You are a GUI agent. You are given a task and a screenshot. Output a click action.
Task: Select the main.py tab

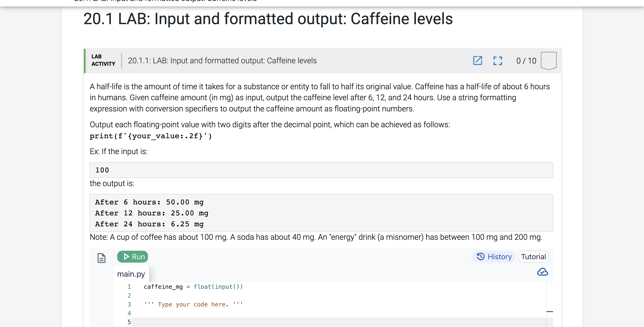click(131, 274)
